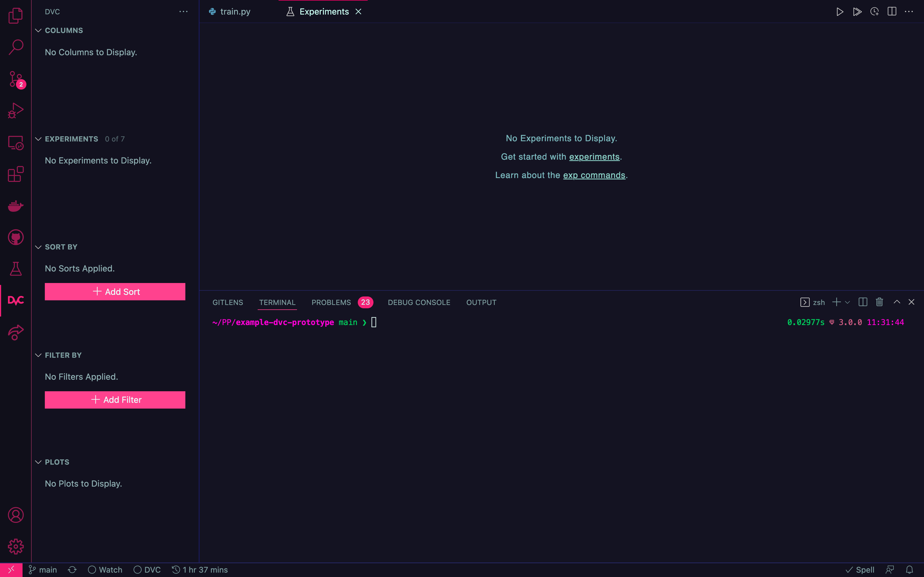Collapse the FILTER BY section
This screenshot has width=924, height=577.
click(x=38, y=355)
